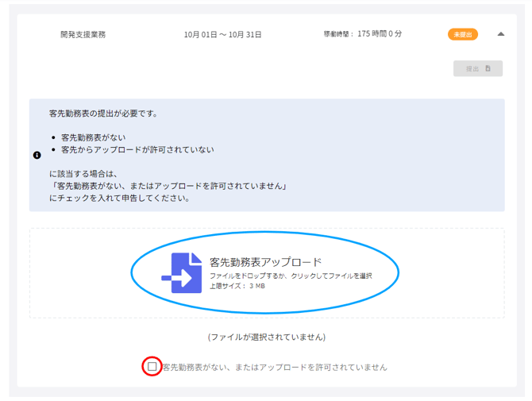The width and height of the screenshot is (532, 401).
Task: Click the (ファイルが選択されていません) status text
Action: [x=267, y=337]
